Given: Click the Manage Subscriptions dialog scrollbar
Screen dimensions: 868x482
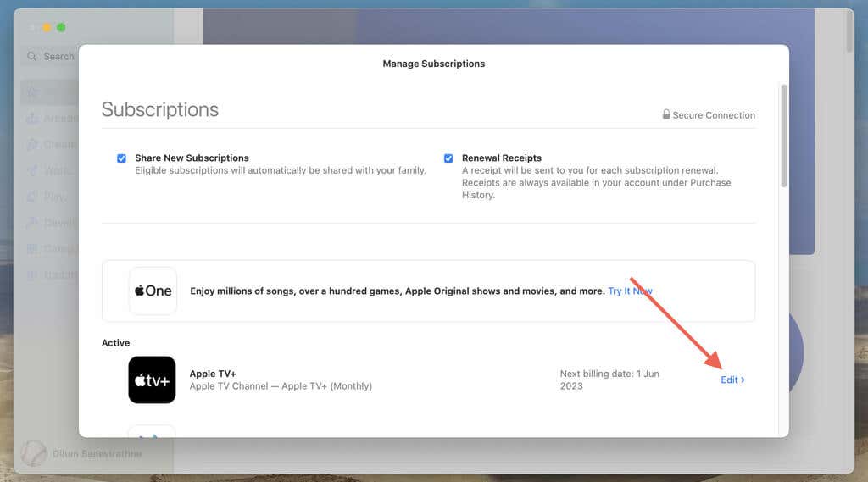Looking at the screenshot, I should (784, 136).
